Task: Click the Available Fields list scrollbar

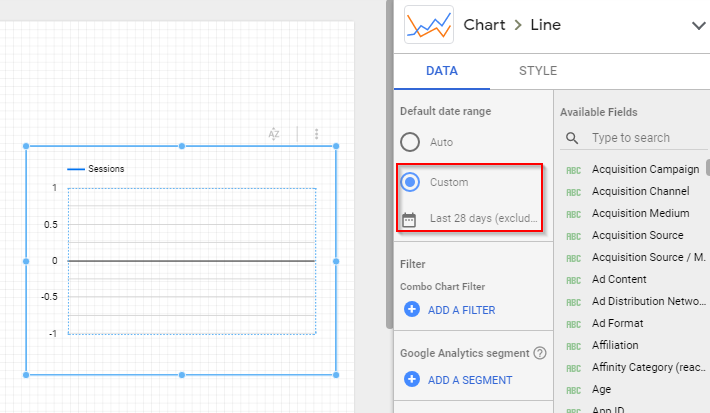Action: click(708, 168)
